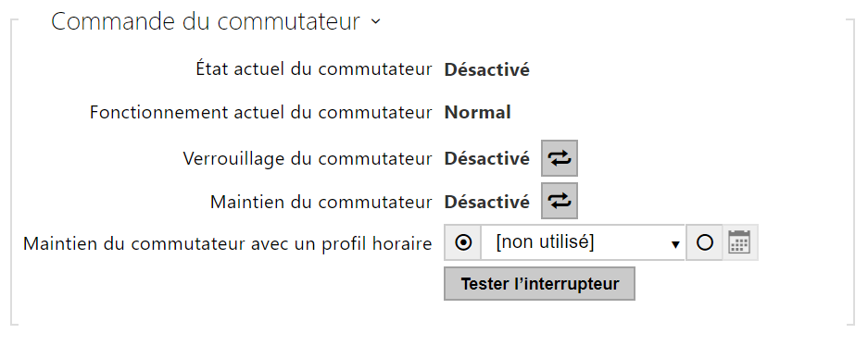Collapse section via chevron beside Commande du commutateur

pyautogui.click(x=376, y=22)
